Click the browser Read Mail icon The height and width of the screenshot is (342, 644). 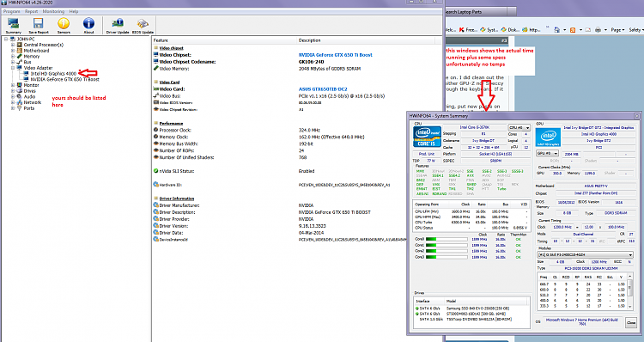(587, 29)
